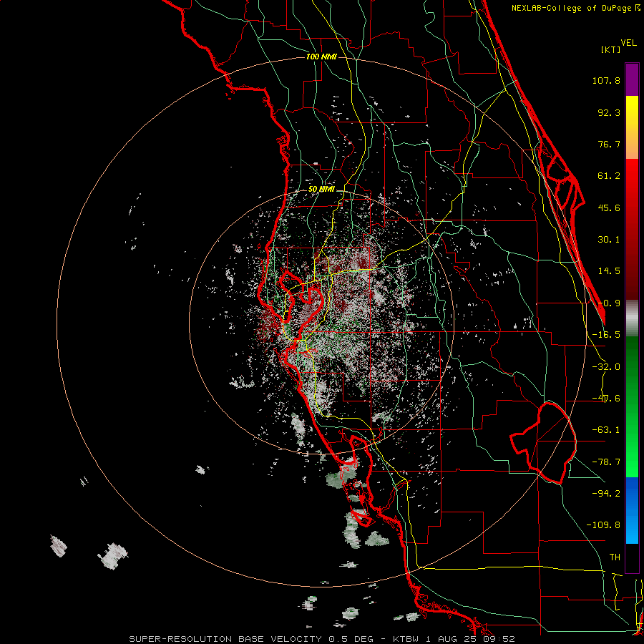Select the 45.6 legend value

(609, 208)
